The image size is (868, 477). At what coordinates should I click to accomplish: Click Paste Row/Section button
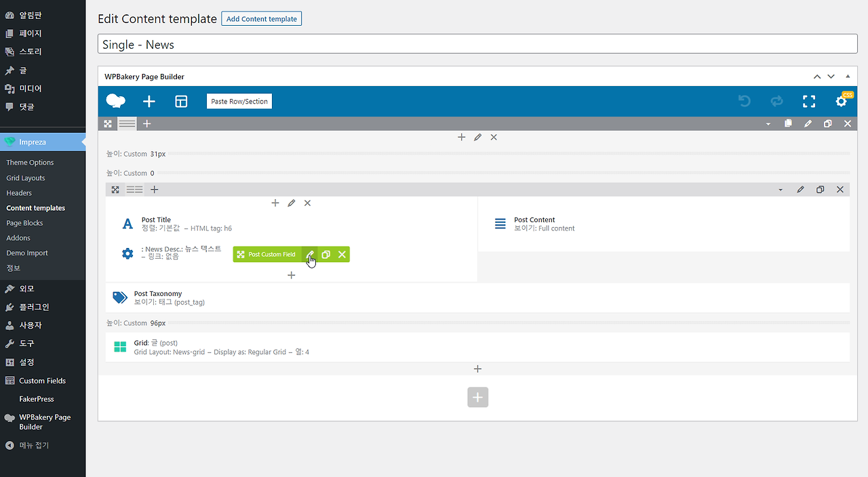coord(239,102)
